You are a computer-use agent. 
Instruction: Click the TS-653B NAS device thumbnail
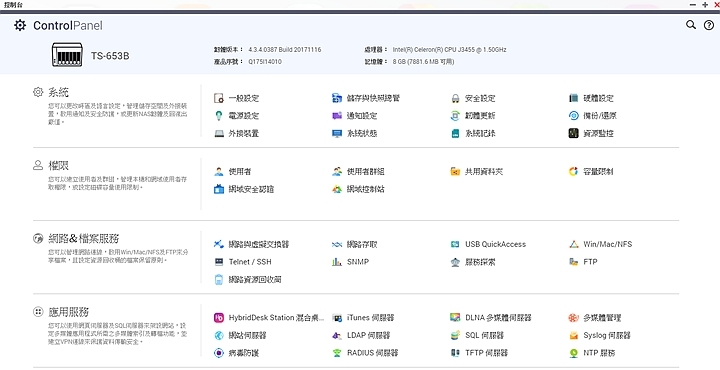(67, 55)
